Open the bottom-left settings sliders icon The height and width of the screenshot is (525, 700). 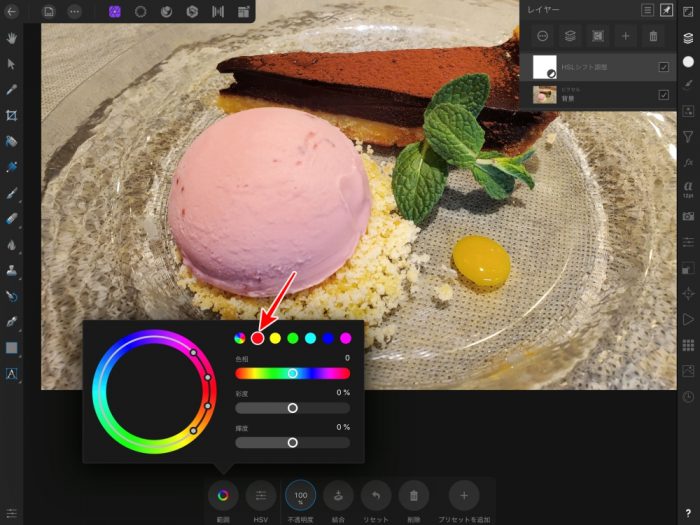(12, 513)
